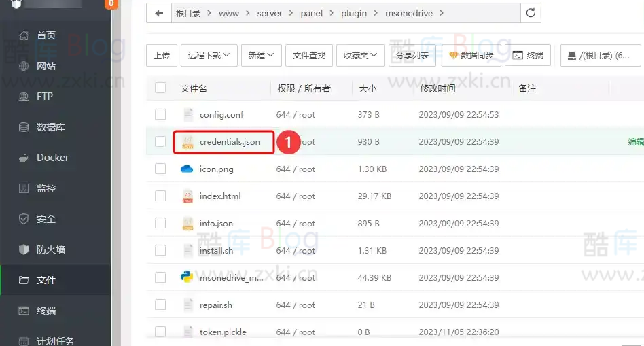Open the index.html file name
Screen dimensions: 644x346
pos(220,196)
